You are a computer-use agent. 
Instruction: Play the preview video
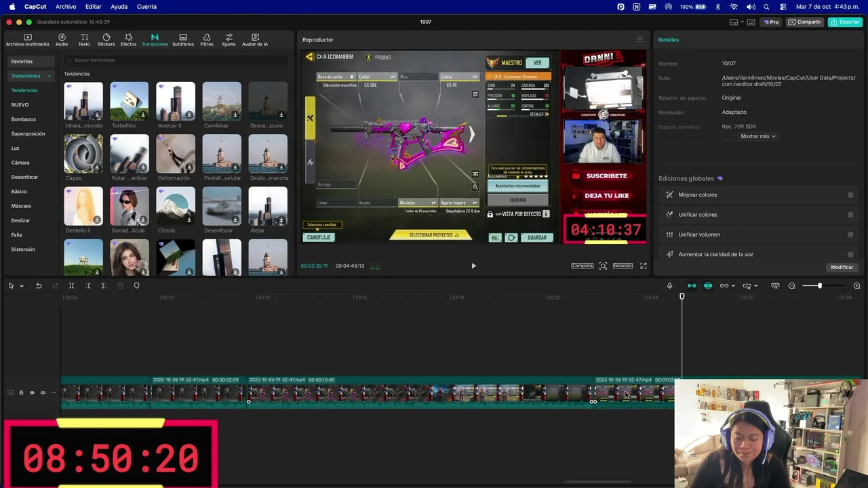point(473,266)
